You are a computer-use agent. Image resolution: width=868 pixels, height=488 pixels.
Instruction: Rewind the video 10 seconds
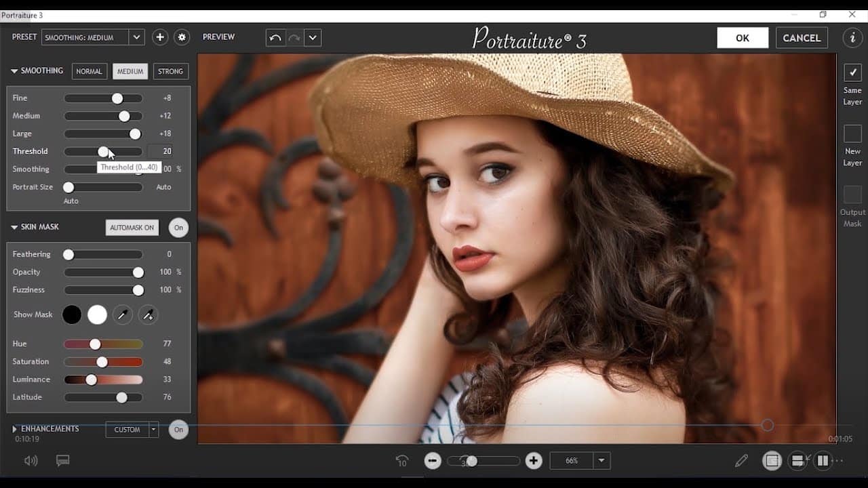point(401,461)
